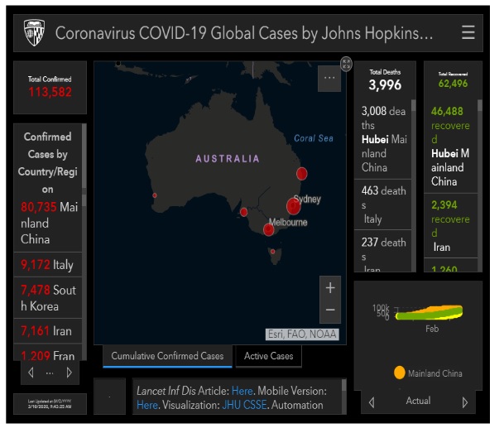Click the Actual chart label
504x433 pixels.
[418, 401]
